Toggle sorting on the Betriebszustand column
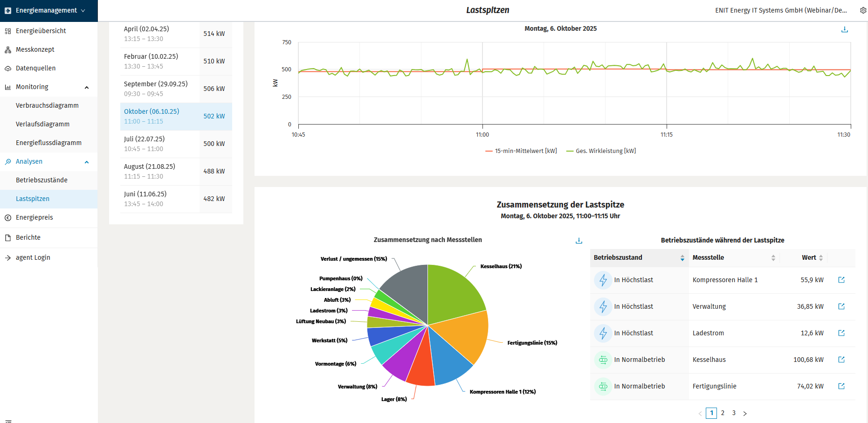 tap(682, 257)
